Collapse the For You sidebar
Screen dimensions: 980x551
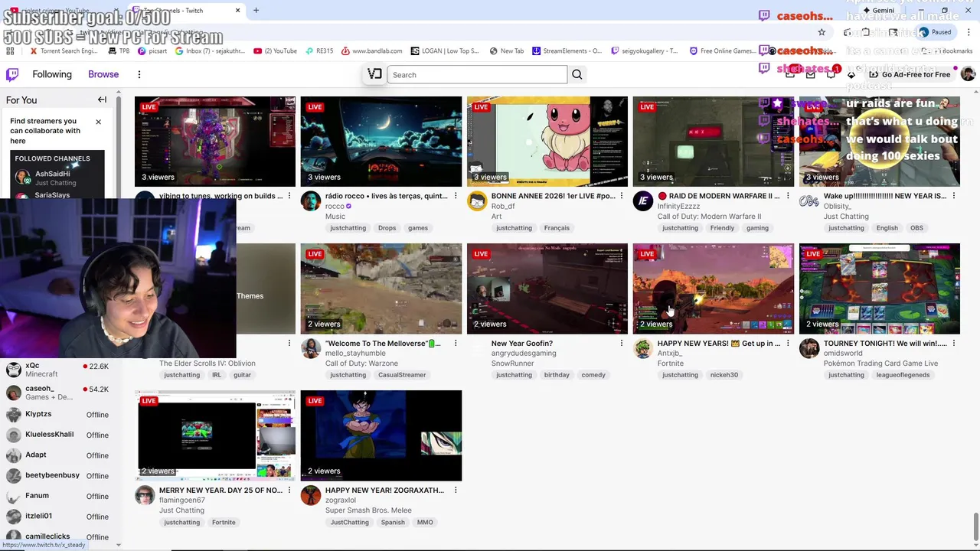pyautogui.click(x=102, y=99)
